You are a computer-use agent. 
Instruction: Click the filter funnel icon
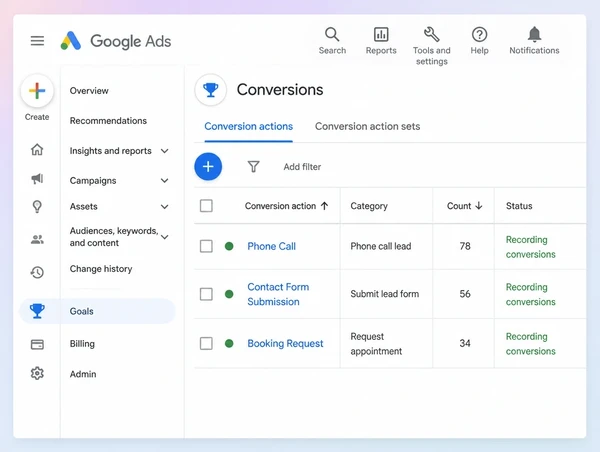[253, 166]
